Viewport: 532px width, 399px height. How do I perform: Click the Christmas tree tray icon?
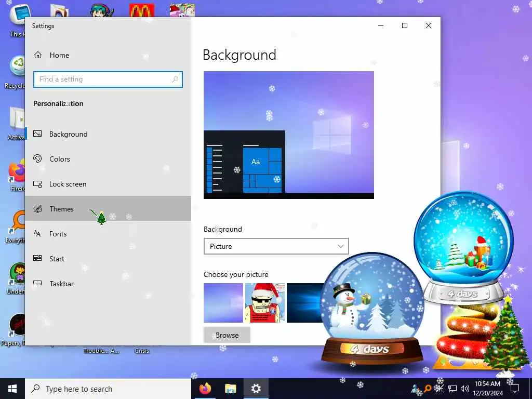[416, 389]
